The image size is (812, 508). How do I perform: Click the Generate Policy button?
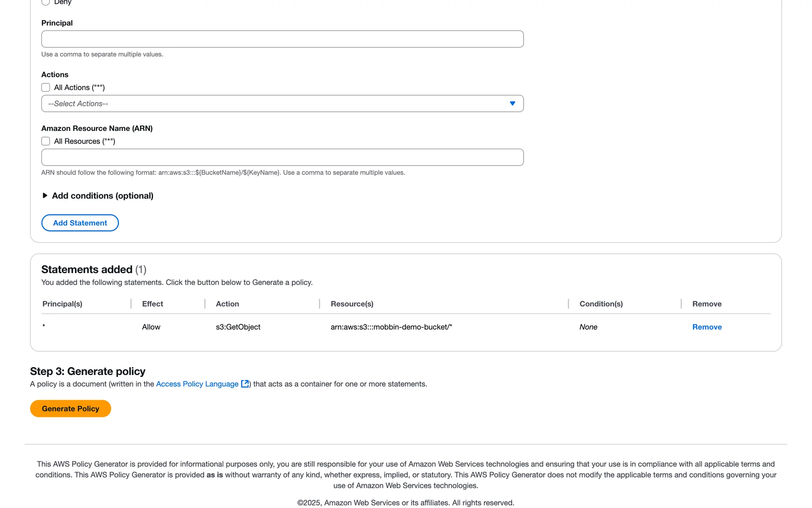pyautogui.click(x=71, y=409)
